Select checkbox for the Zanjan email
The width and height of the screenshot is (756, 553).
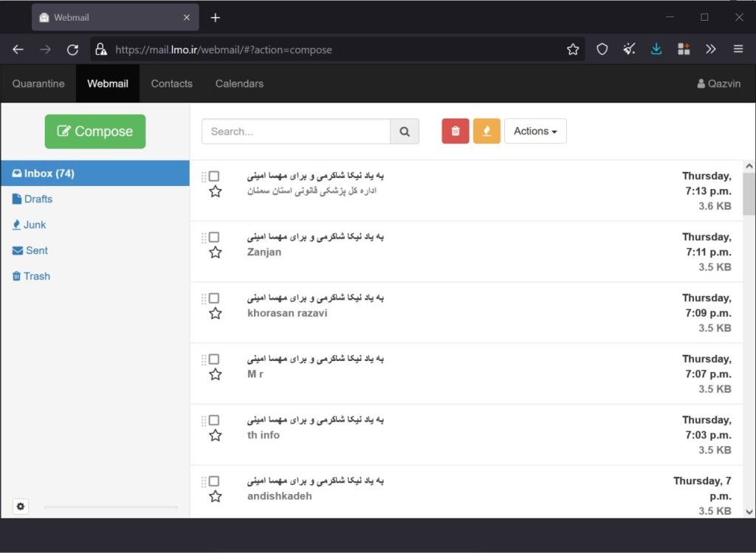coord(214,237)
